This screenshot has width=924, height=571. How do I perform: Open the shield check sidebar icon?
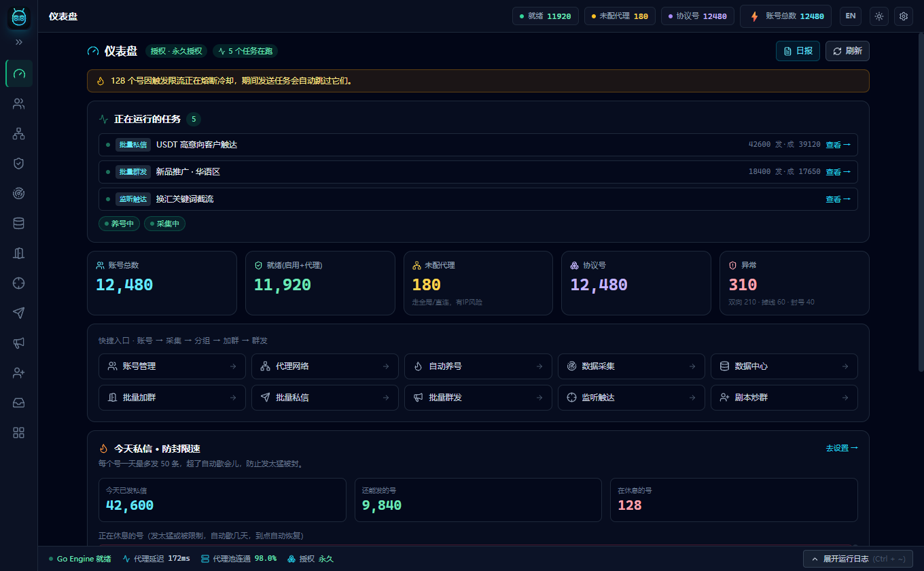pyautogui.click(x=19, y=163)
